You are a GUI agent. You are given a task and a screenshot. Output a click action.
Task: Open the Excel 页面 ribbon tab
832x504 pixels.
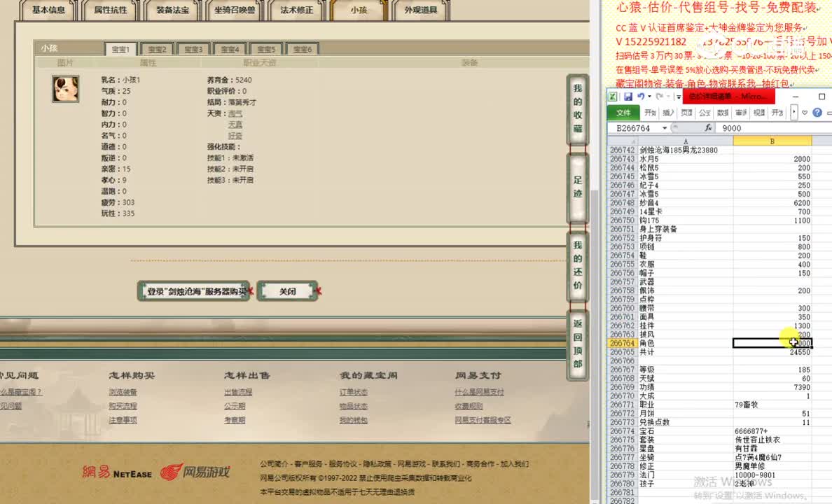pos(686,113)
